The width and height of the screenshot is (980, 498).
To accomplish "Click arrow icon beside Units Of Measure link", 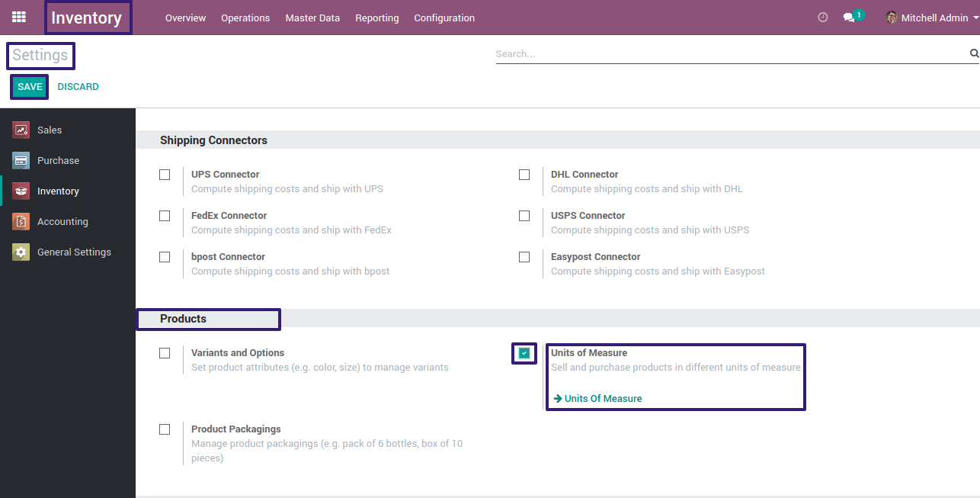I will tap(557, 399).
